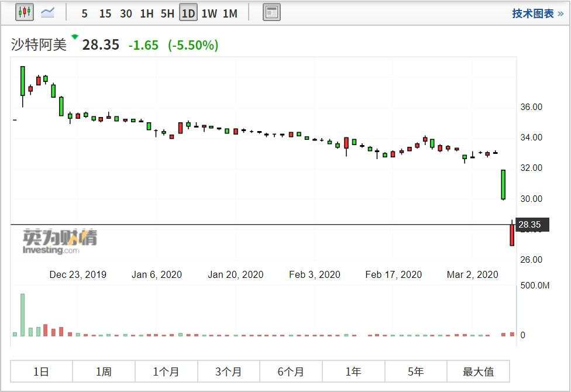Click the Dec 23, 2019 date label
This screenshot has height=392, width=571.
(x=78, y=274)
